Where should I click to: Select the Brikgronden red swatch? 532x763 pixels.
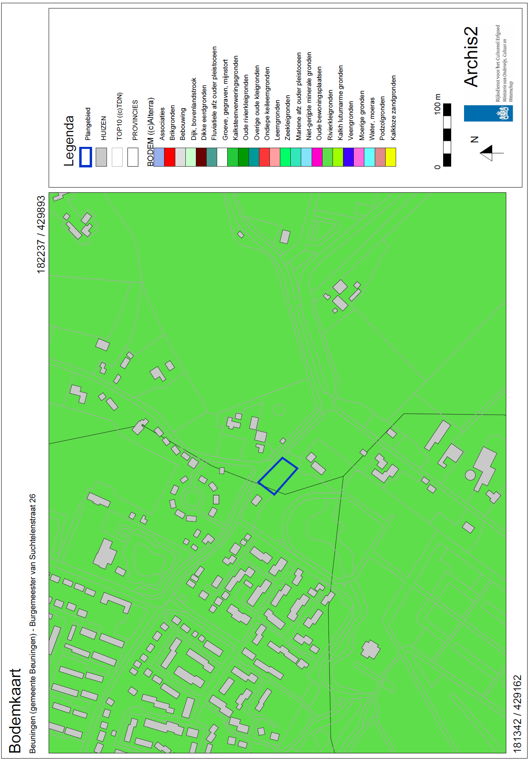click(x=170, y=157)
